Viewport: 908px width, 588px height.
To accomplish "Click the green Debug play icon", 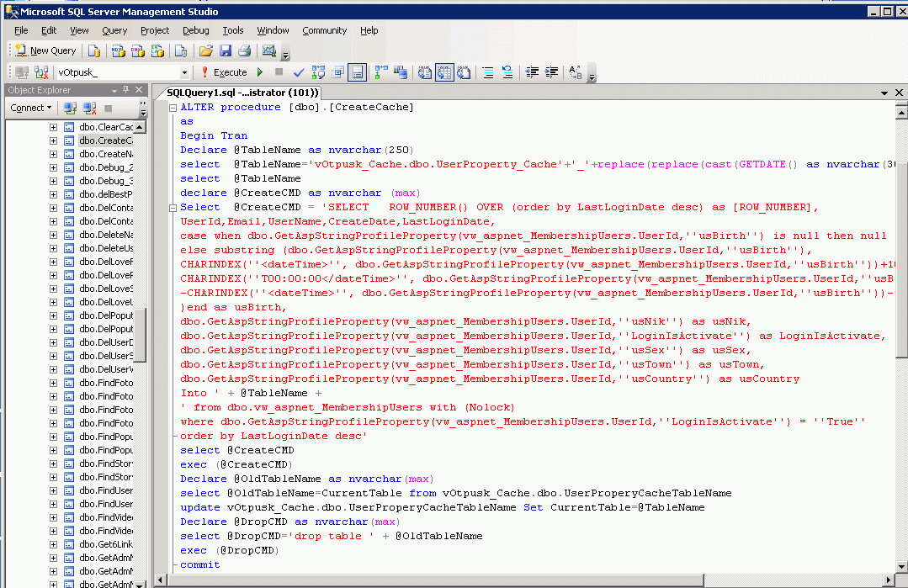I will [260, 72].
